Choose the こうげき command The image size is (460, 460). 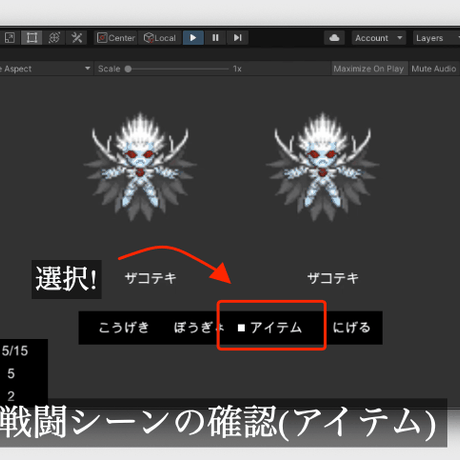click(123, 327)
